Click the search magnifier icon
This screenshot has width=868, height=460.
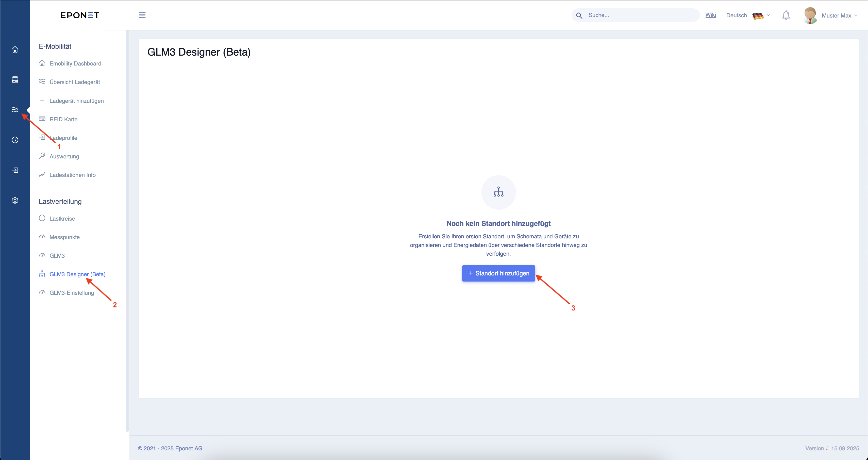point(579,15)
